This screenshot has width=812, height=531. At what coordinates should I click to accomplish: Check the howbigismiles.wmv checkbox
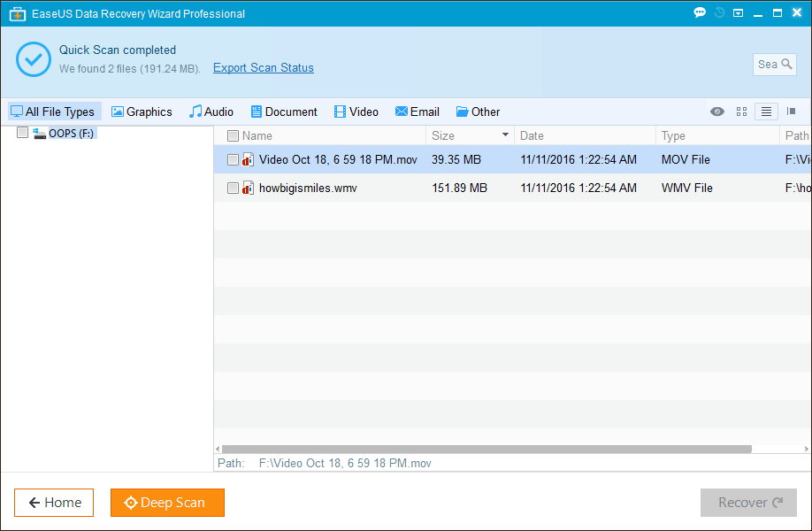233,188
